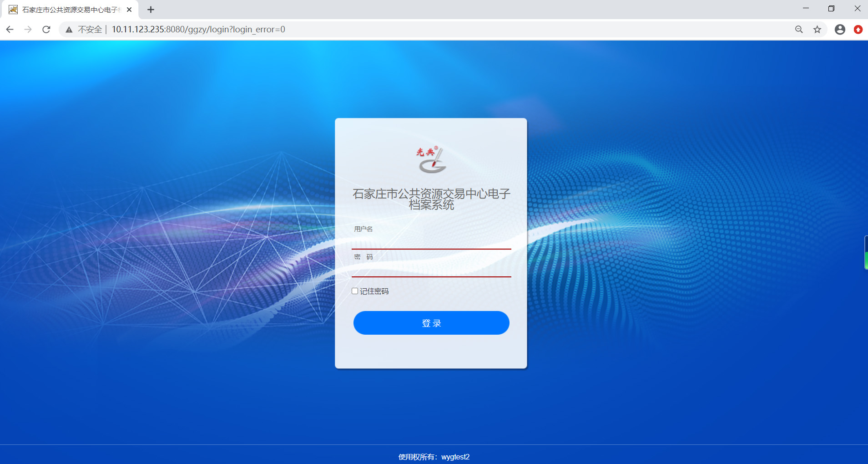The height and width of the screenshot is (464, 868).
Task: Open the Chrome profile avatar
Action: (x=840, y=30)
